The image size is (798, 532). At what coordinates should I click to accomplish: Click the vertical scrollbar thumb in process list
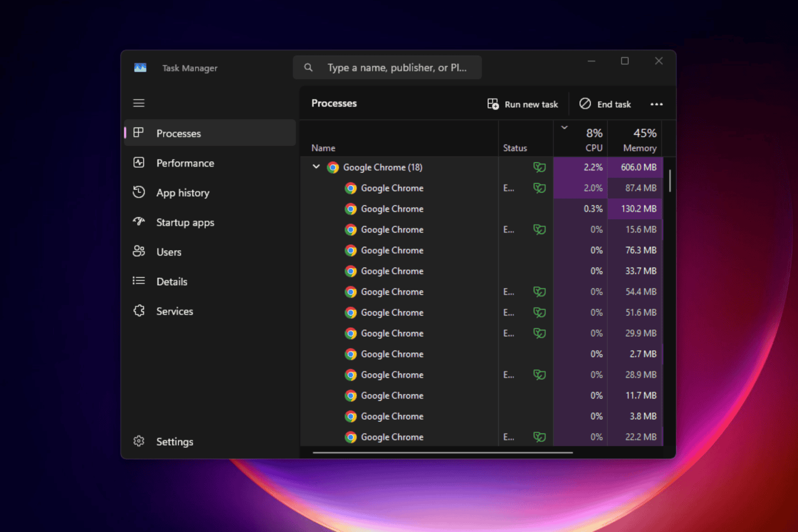click(670, 181)
